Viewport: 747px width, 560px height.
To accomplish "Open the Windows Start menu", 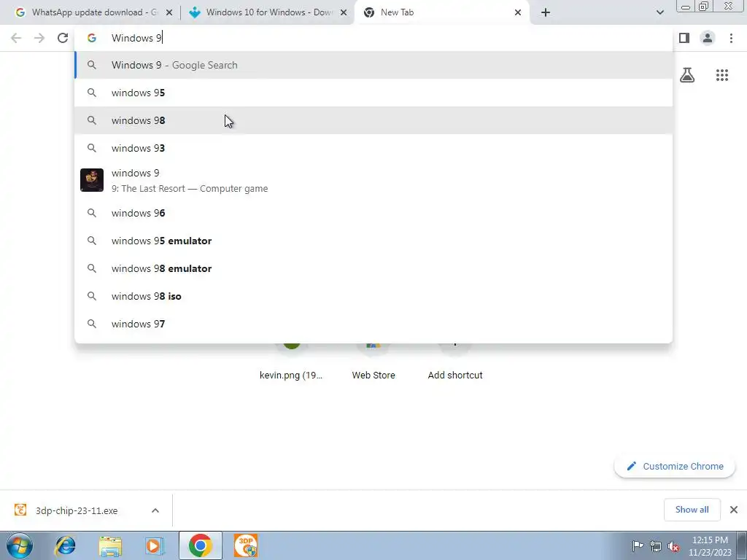I will 20,545.
